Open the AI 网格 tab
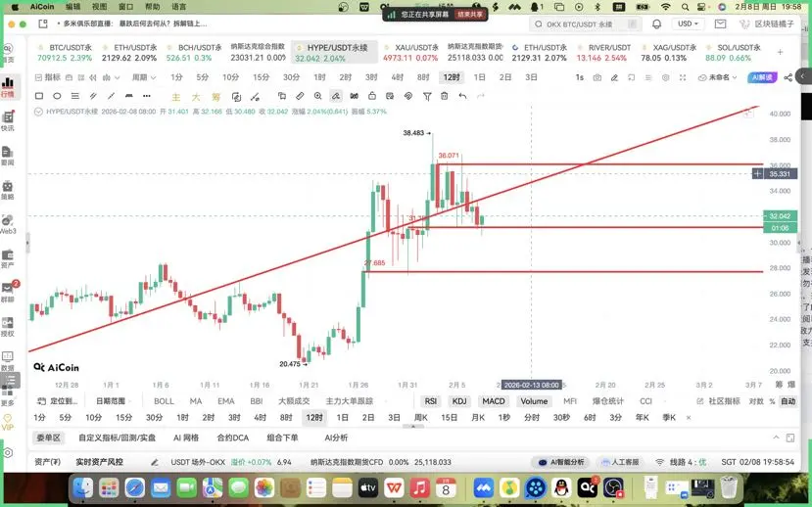 tap(186, 438)
